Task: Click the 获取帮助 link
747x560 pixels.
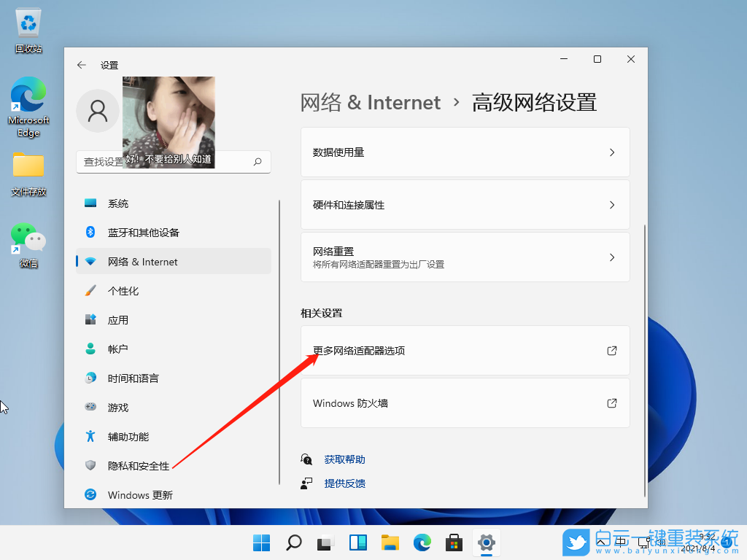Action: pyautogui.click(x=344, y=459)
